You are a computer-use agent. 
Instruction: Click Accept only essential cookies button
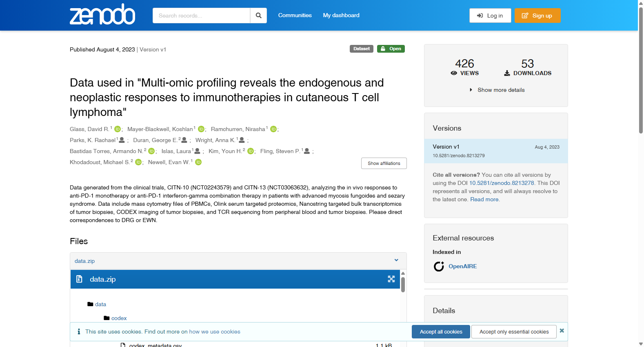pos(514,331)
